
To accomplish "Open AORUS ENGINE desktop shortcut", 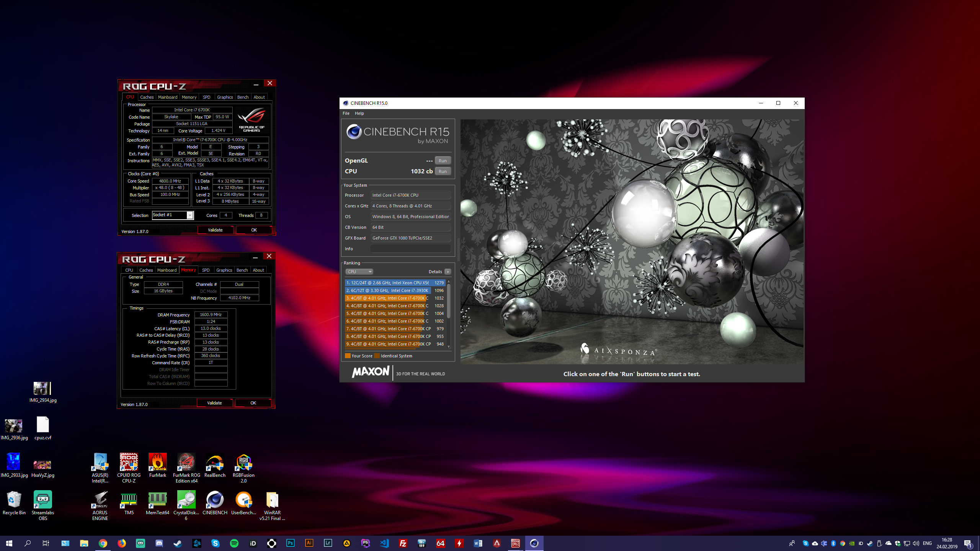I will [100, 505].
